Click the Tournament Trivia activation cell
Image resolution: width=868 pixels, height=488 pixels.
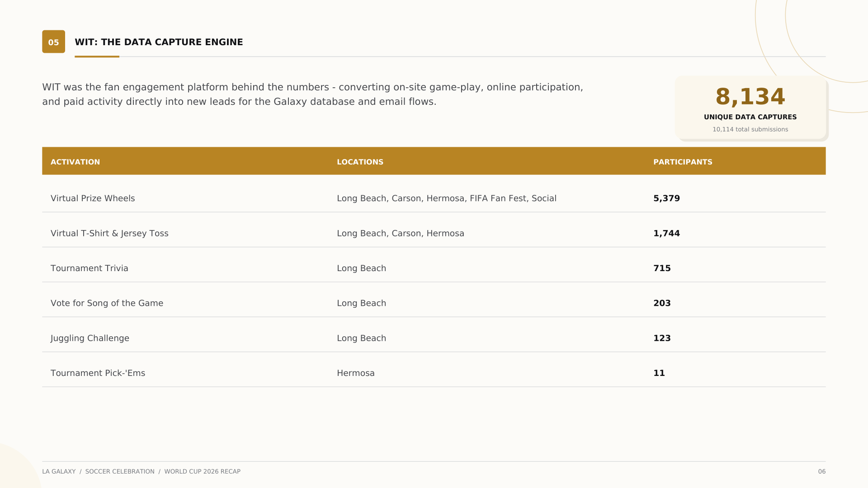(90, 268)
